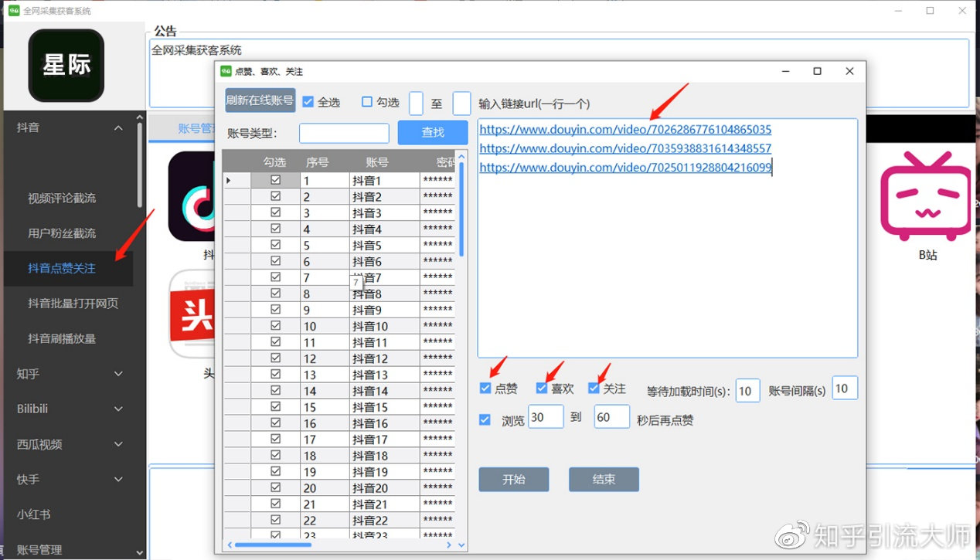Open 抖音批量打开网页 in the sidebar

click(x=73, y=304)
